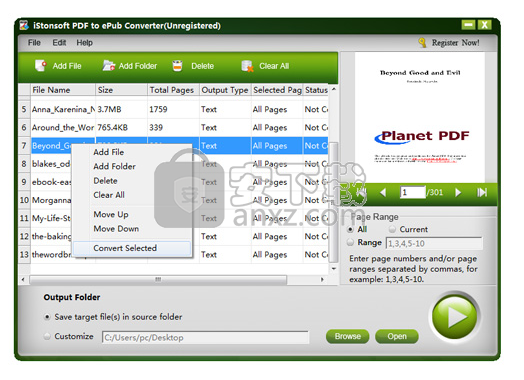Viewport: 524px width, 380px height.
Task: Click the 1759 total pages cell
Action: (173, 109)
